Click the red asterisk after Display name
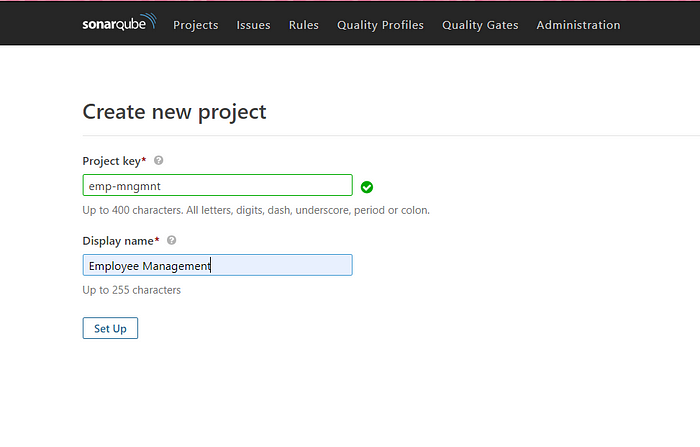Image resolution: width=700 pixels, height=447 pixels. coord(157,239)
